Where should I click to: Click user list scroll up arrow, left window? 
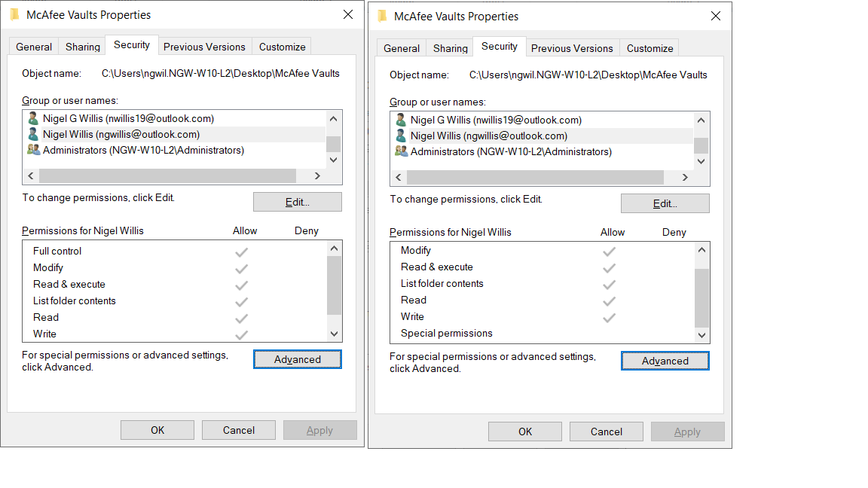point(333,118)
